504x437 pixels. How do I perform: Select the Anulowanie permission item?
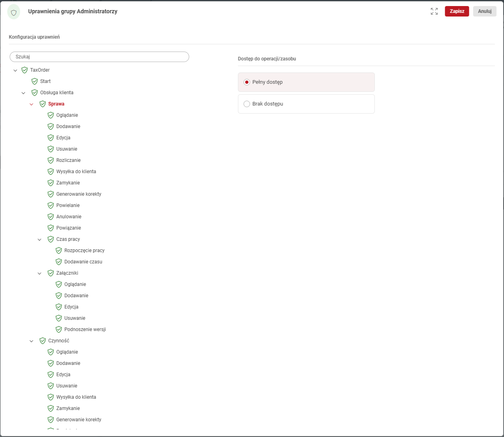(69, 217)
